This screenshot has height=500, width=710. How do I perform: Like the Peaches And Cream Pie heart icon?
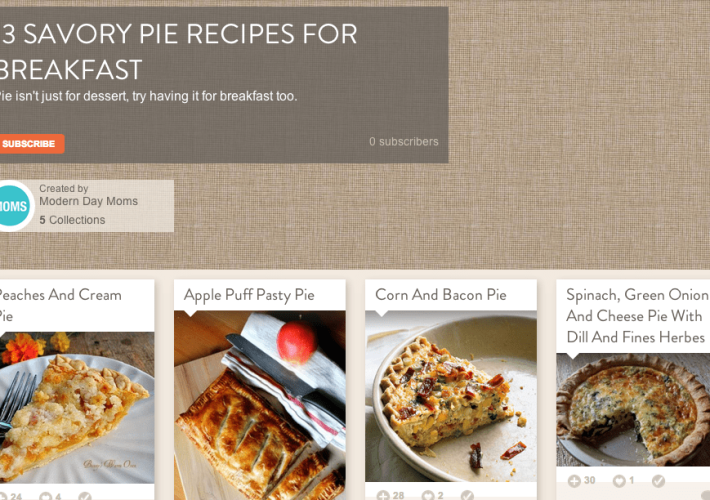click(45, 496)
